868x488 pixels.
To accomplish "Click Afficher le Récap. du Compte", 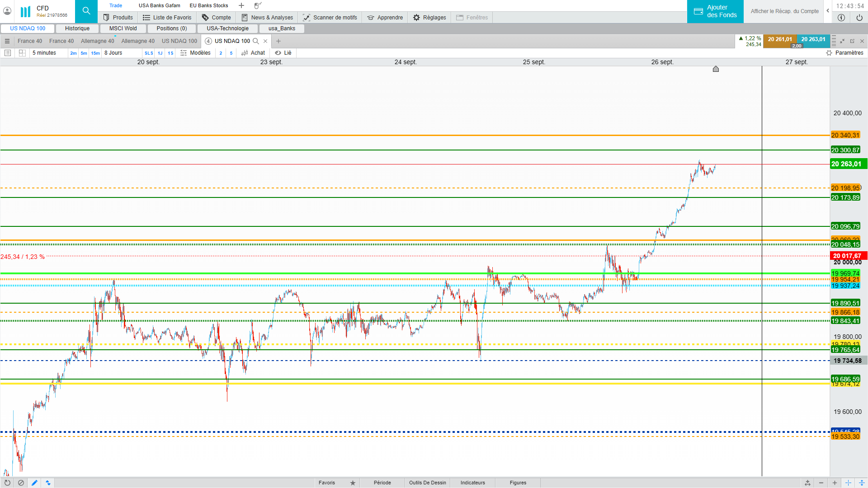I will [x=784, y=11].
